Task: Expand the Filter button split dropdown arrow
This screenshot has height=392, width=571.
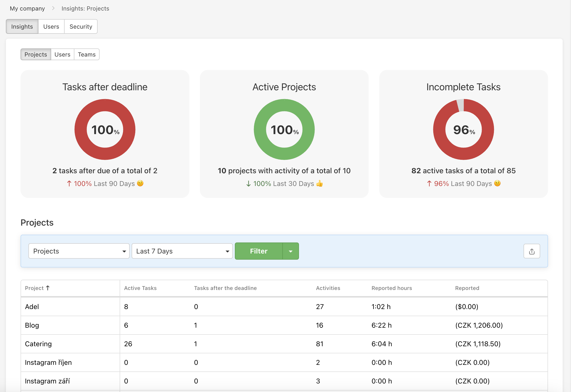Action: pos(290,251)
